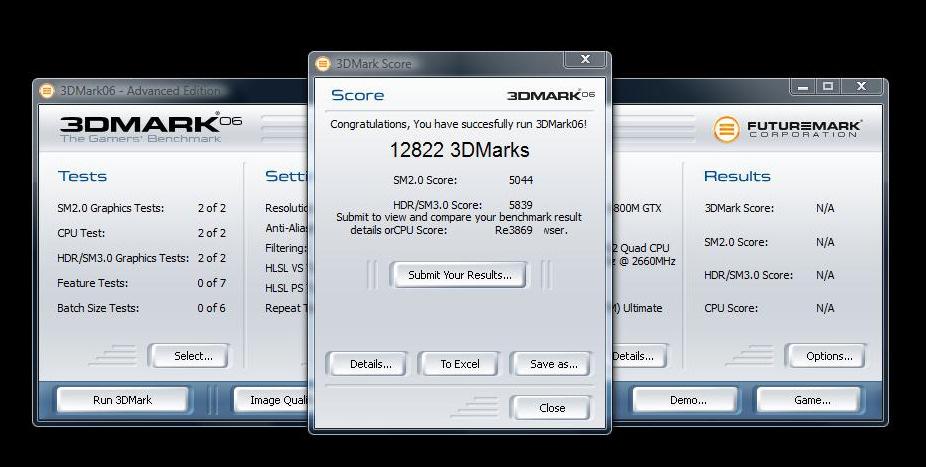Click Save as in Score dialog
The image size is (926, 467).
click(553, 364)
